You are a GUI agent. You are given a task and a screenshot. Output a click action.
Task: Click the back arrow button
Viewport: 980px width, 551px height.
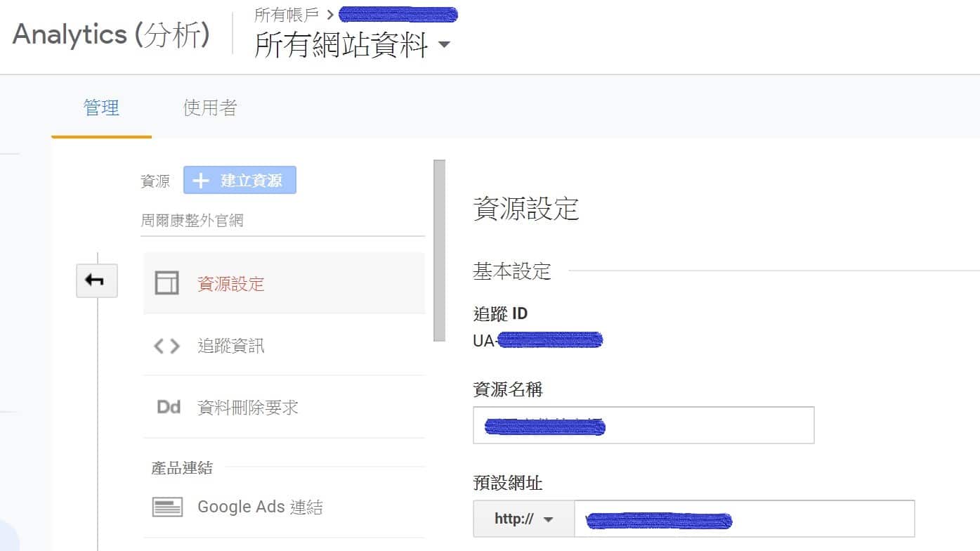pos(96,280)
